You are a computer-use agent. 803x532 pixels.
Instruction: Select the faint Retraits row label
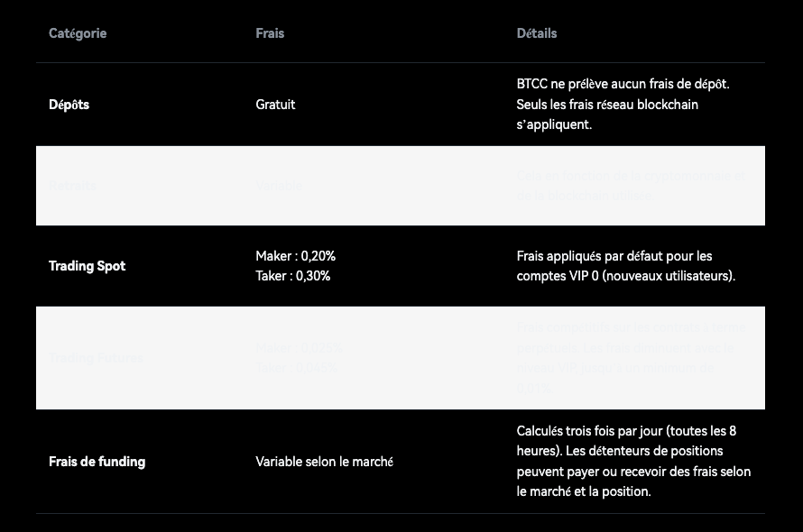click(72, 185)
